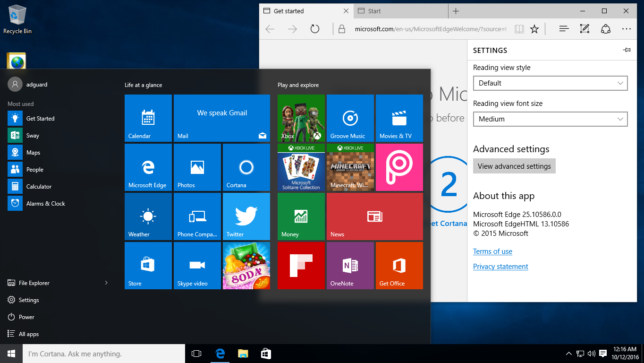
Task: Launch the Candy Crush Soda tile
Action: pos(246,266)
